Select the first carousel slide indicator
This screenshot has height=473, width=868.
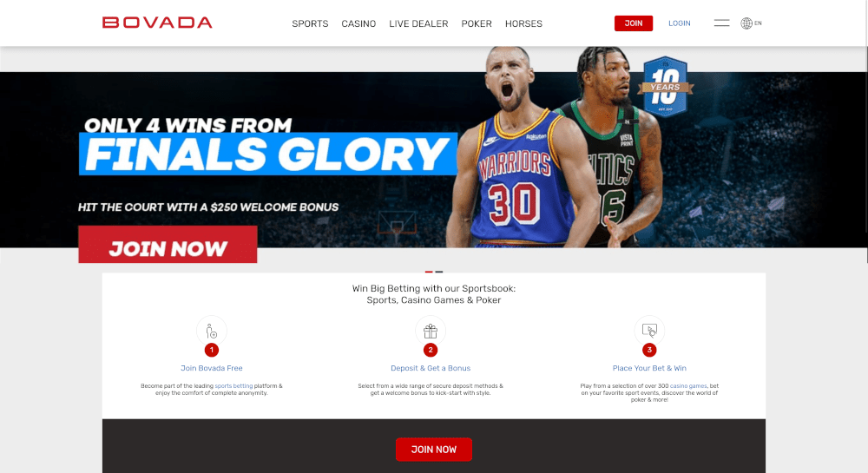click(429, 273)
